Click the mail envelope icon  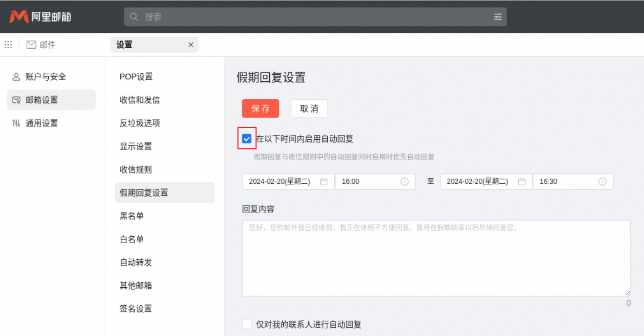click(31, 45)
